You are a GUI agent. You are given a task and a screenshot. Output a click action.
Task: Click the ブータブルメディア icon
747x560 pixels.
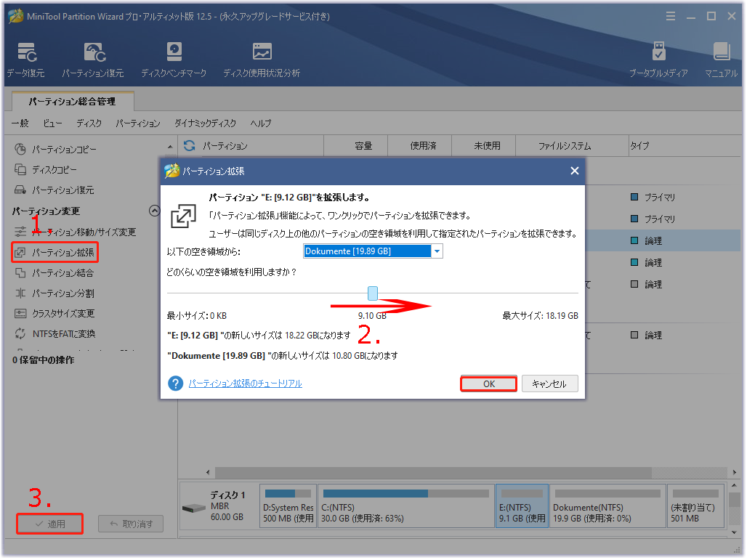[658, 60]
